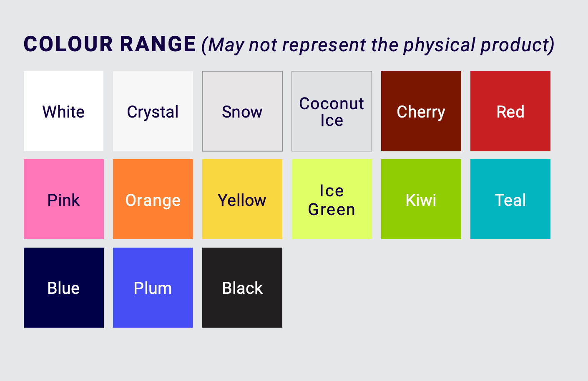Image resolution: width=588 pixels, height=381 pixels.
Task: Choose the Yellow colour swatch
Action: click(242, 199)
